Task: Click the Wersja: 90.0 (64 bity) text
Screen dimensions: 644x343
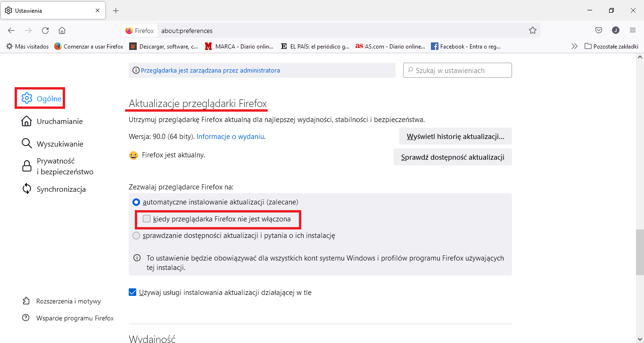Action: coord(162,137)
